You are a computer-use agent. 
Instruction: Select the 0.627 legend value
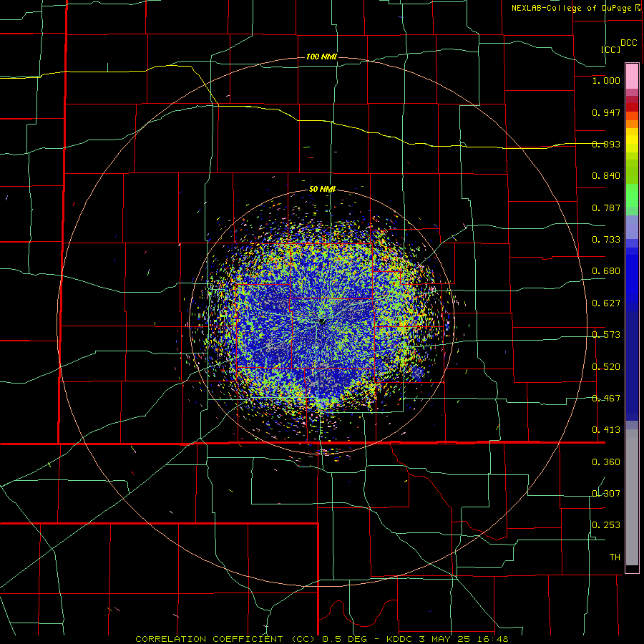(x=606, y=303)
